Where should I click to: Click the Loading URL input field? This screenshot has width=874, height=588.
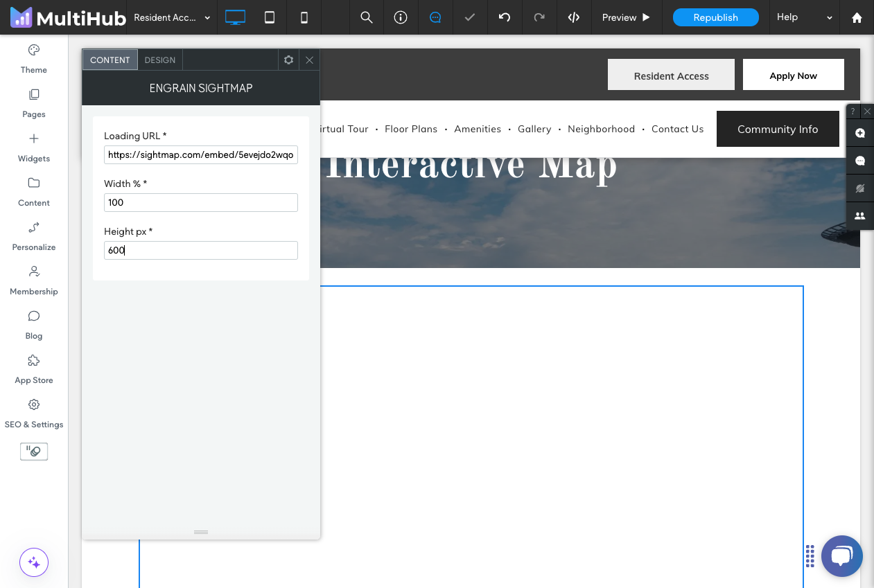(201, 154)
